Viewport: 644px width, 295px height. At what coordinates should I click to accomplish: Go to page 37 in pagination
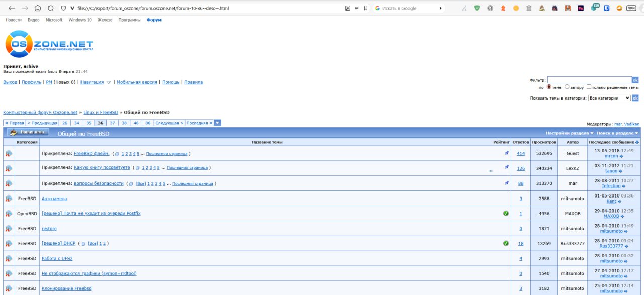112,123
